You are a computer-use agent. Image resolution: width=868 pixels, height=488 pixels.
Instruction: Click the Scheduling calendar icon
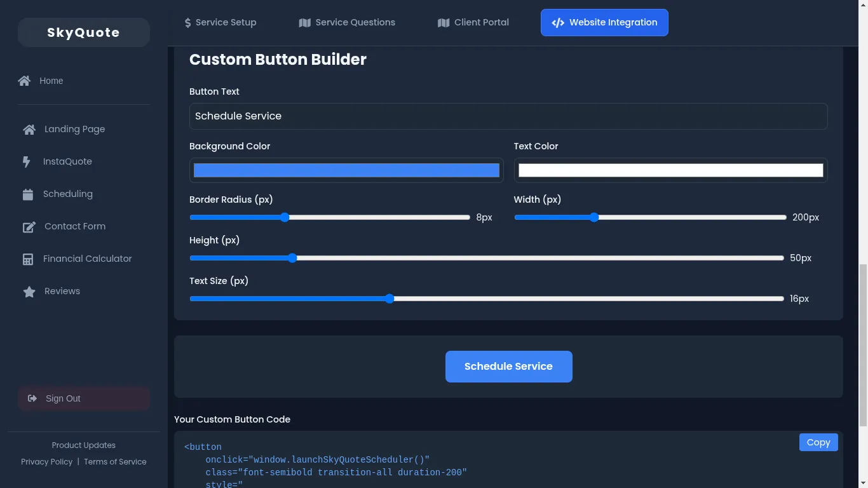[28, 194]
